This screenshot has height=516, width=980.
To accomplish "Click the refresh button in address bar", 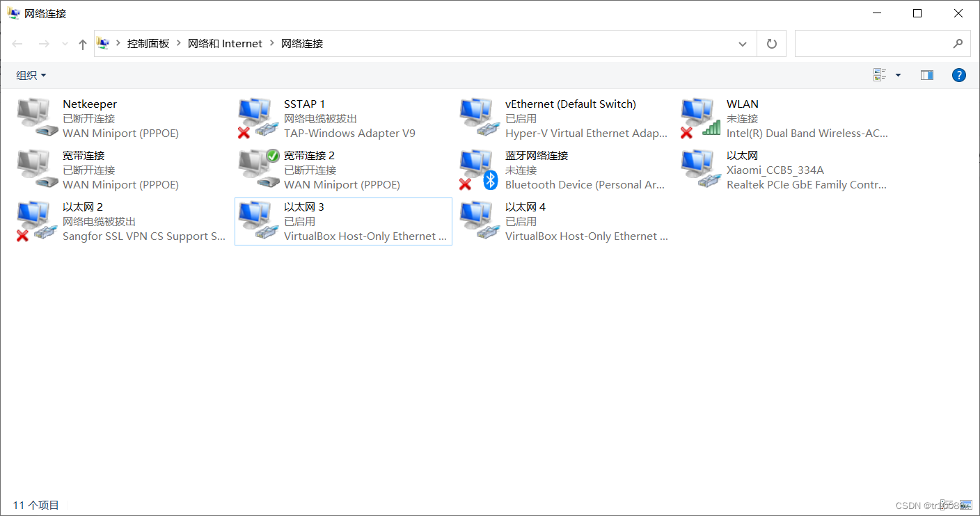I will point(771,43).
